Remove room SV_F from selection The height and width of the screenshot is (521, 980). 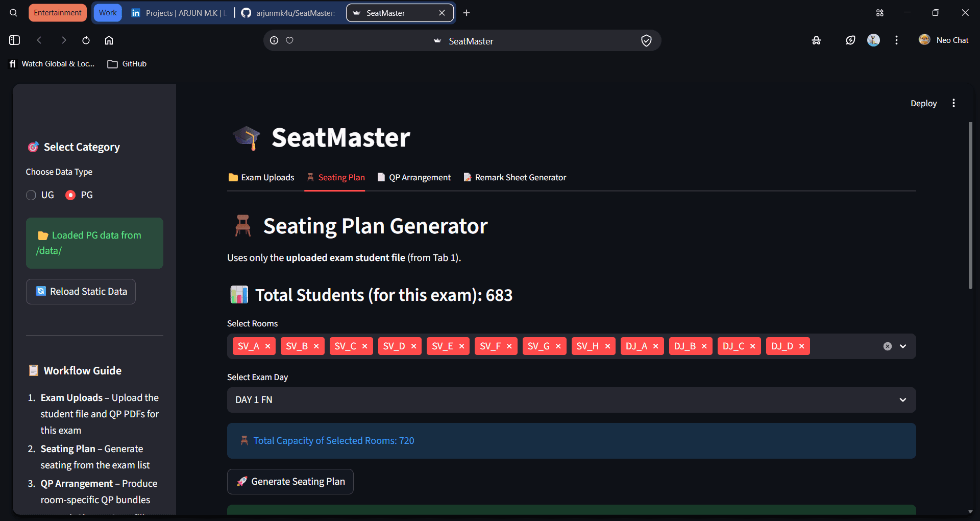pos(509,346)
